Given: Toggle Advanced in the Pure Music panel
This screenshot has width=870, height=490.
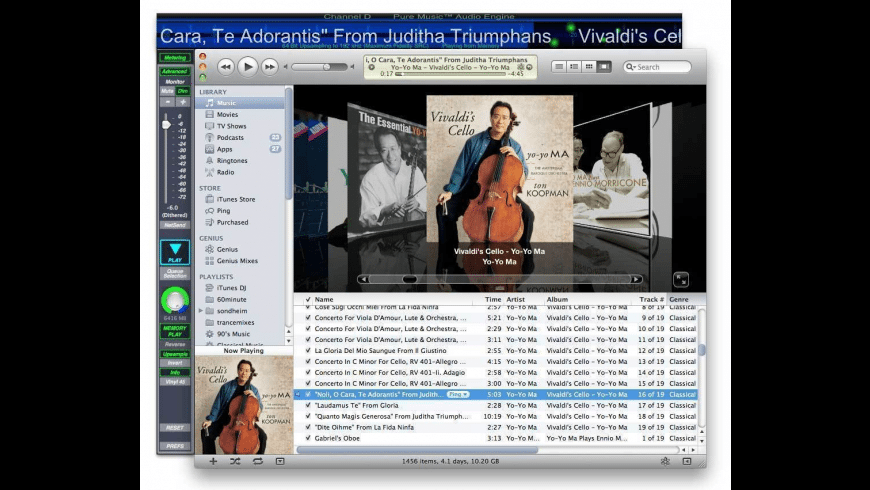Looking at the screenshot, I should [175, 72].
